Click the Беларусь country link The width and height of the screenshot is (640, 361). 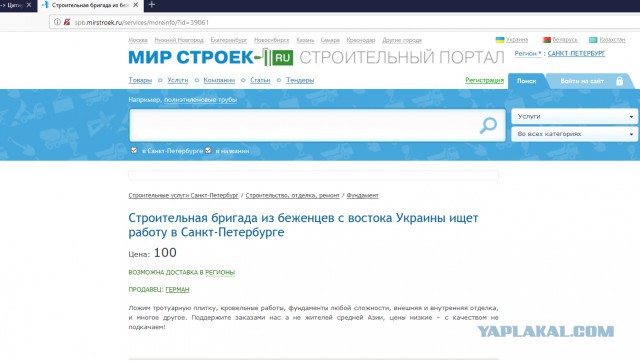tap(565, 40)
